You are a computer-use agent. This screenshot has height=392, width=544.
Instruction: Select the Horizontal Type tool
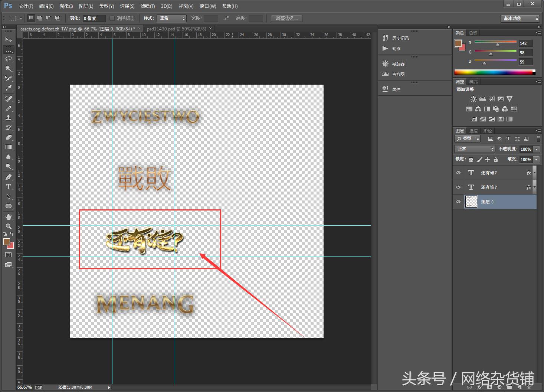coord(9,187)
